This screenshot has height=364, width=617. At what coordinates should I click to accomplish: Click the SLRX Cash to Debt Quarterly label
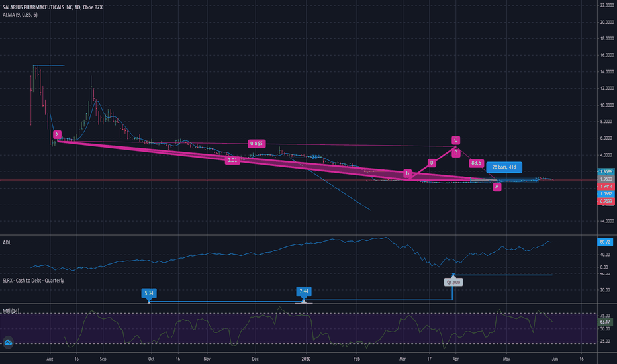tap(33, 281)
